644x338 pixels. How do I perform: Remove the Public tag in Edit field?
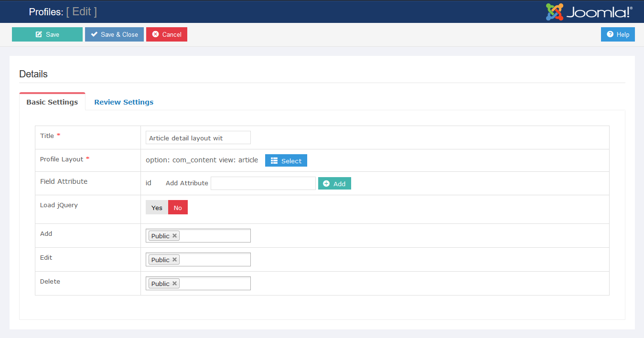pyautogui.click(x=175, y=260)
